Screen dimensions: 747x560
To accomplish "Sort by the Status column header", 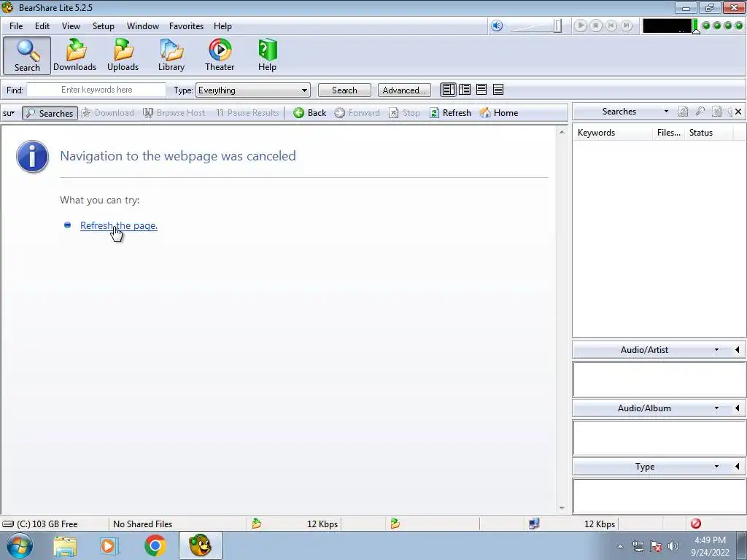I will point(708,133).
